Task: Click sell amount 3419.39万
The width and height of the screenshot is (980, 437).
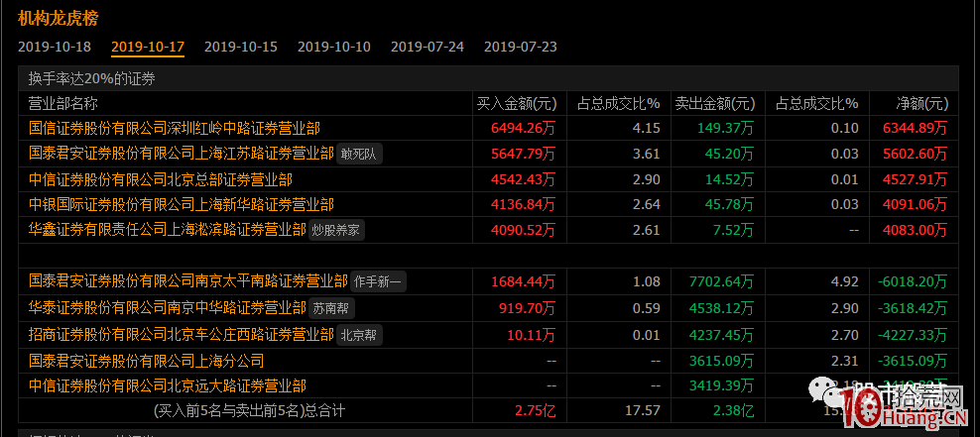Action: coord(721,385)
